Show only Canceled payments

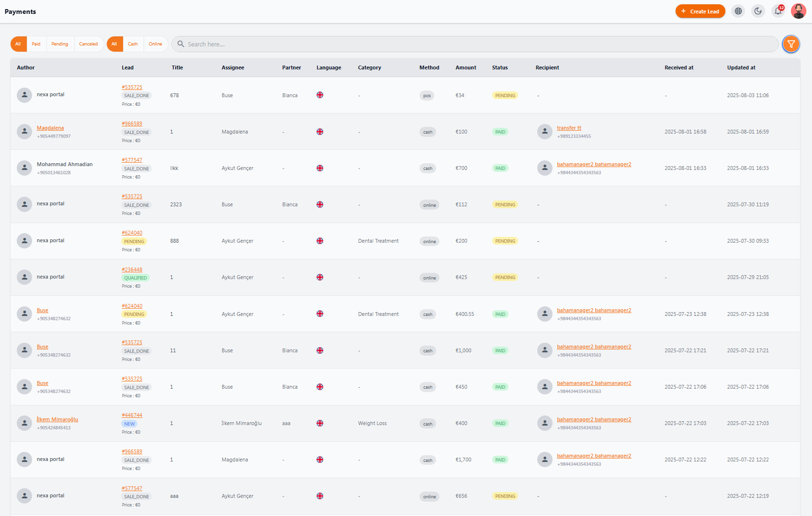coord(89,44)
